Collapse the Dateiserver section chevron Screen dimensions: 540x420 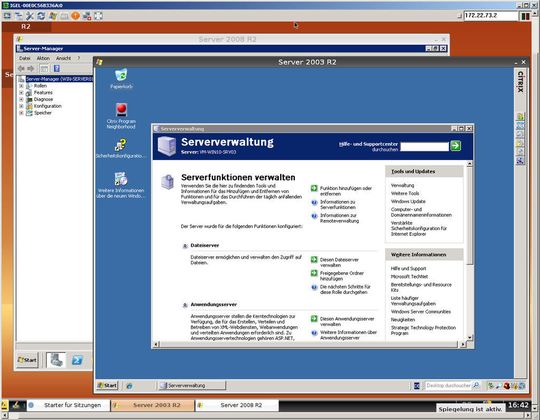pyautogui.click(x=185, y=246)
